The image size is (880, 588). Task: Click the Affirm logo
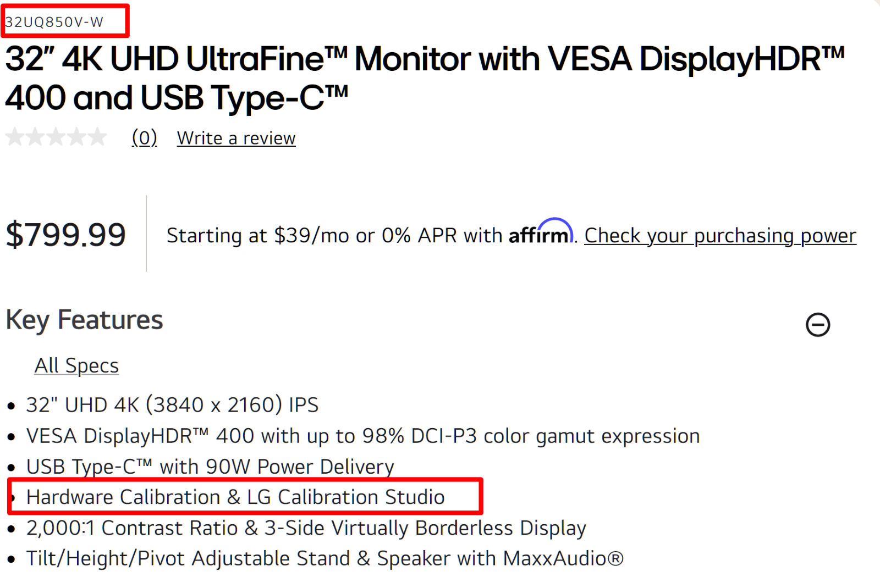[x=541, y=232]
